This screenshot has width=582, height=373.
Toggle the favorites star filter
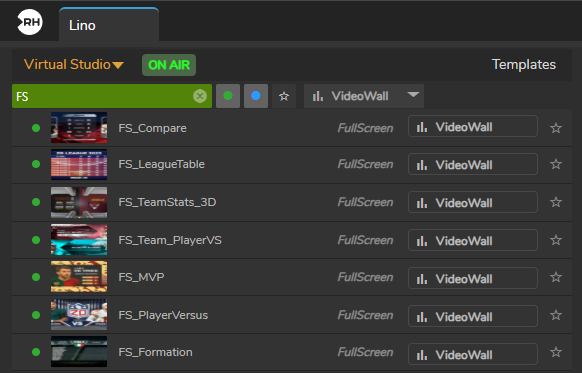click(x=284, y=96)
